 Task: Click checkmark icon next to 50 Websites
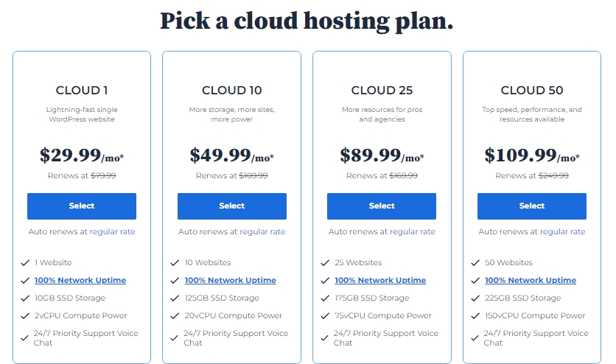click(475, 263)
